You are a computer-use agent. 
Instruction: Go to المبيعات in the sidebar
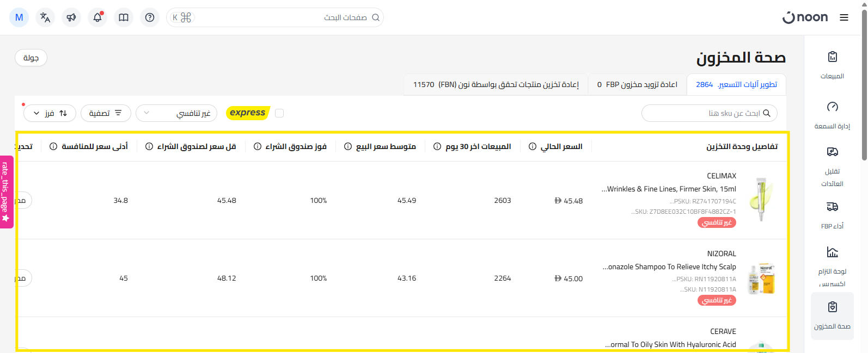pos(832,64)
